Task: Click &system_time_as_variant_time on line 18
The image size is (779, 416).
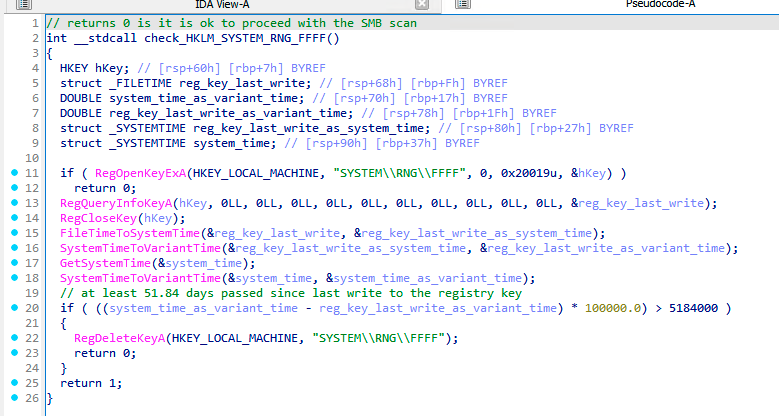Action: pos(424,278)
